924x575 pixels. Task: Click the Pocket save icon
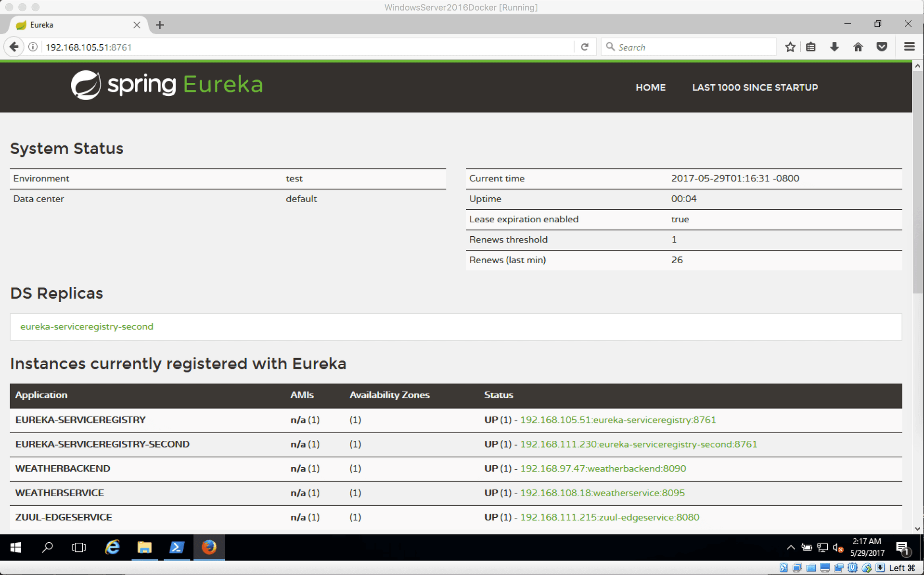point(882,47)
